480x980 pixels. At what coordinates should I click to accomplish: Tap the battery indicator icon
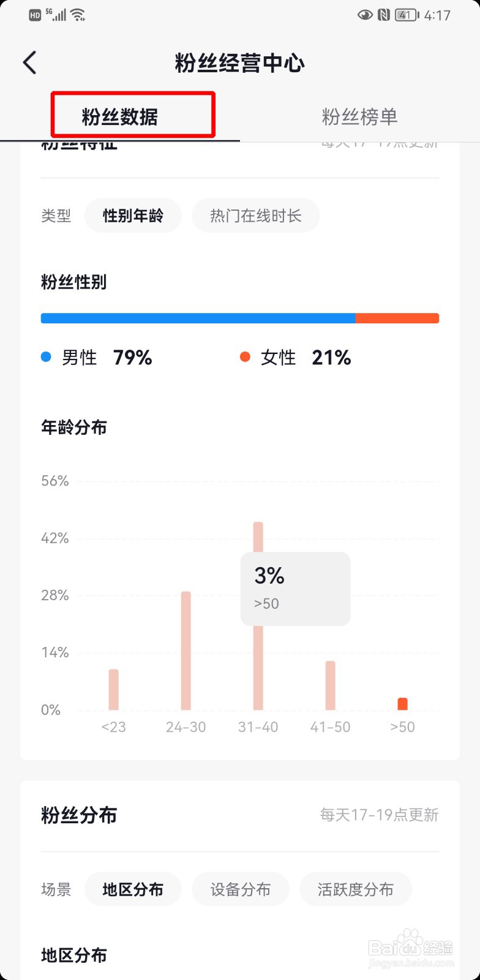point(407,15)
